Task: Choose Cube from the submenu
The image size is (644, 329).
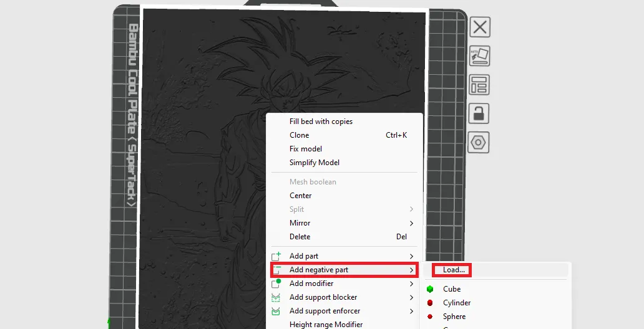Action: 451,289
